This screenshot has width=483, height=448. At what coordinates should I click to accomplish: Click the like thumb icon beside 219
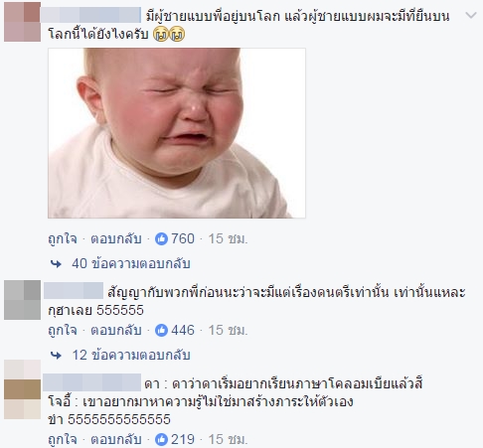pyautogui.click(x=161, y=439)
